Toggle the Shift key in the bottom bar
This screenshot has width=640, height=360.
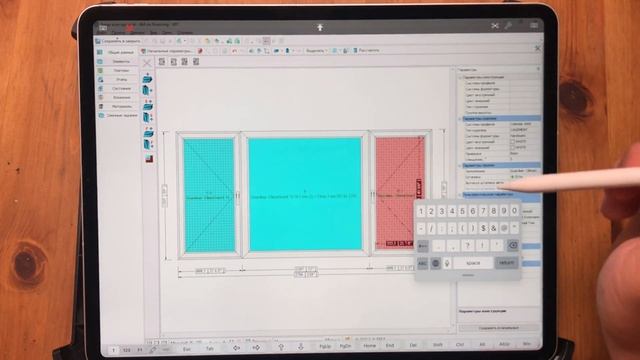[x=438, y=345]
